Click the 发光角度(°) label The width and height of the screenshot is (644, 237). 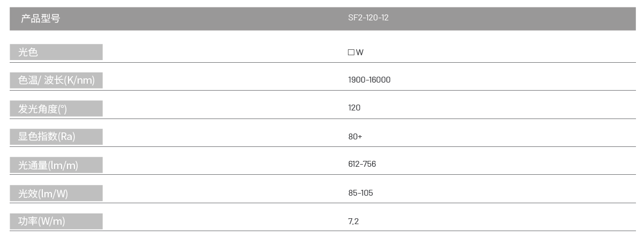pos(43,109)
